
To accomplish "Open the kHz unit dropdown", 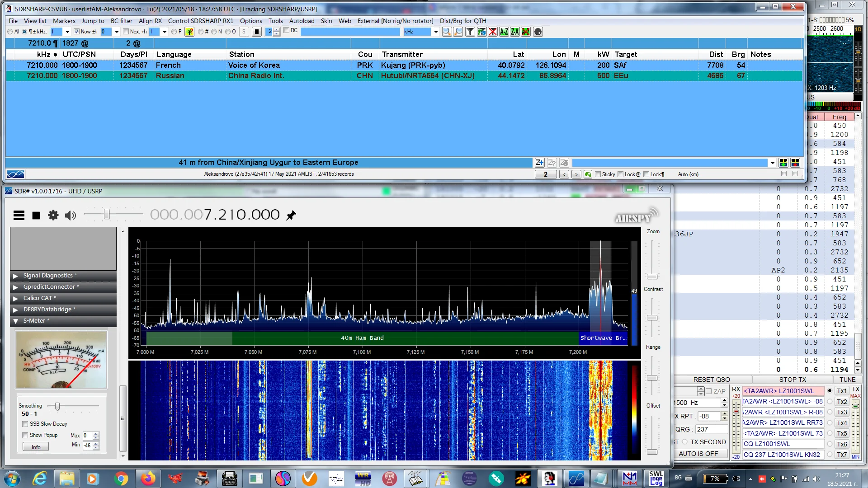I will [436, 32].
